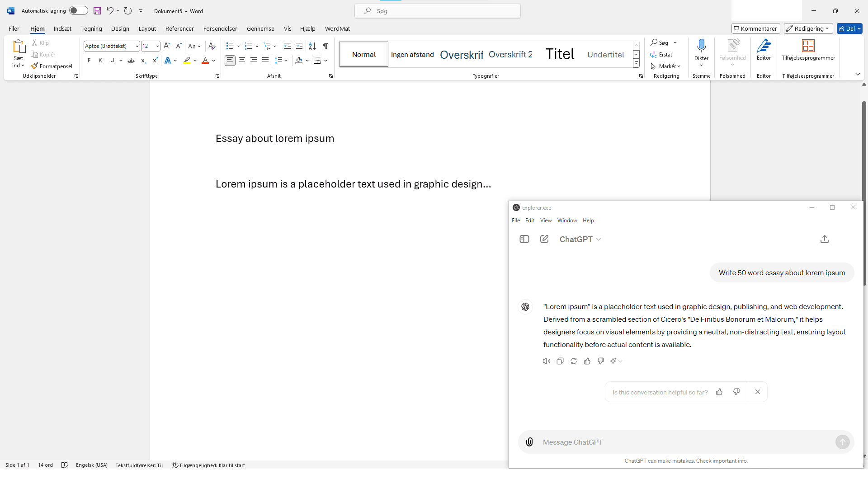Redo the last action

tap(128, 11)
